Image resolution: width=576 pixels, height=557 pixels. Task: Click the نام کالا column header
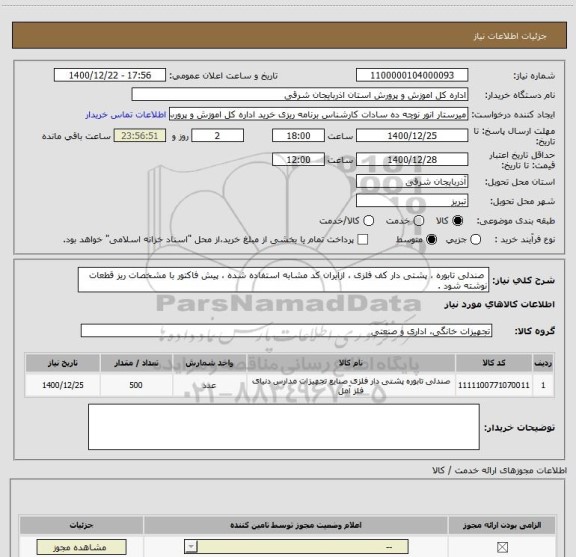[x=351, y=363]
